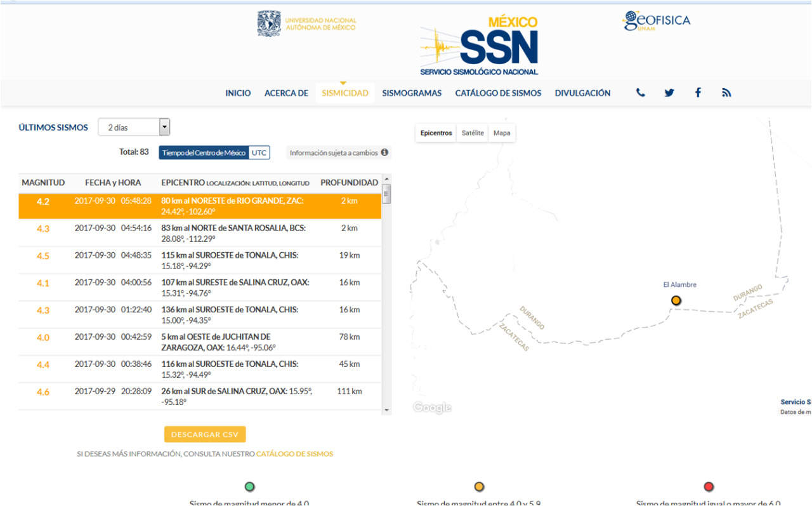Click the El Alambre epicenter marker
The width and height of the screenshot is (812, 506).
676,300
